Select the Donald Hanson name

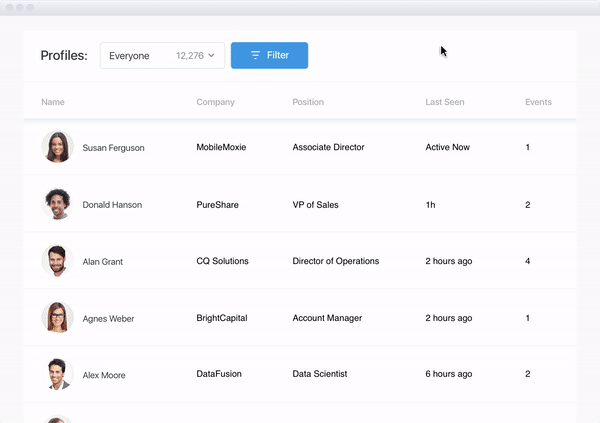click(112, 205)
